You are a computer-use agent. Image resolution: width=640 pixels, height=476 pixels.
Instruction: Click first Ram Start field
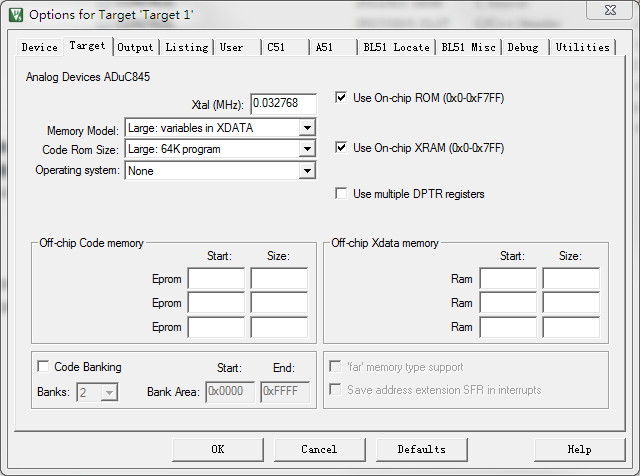[x=508, y=279]
